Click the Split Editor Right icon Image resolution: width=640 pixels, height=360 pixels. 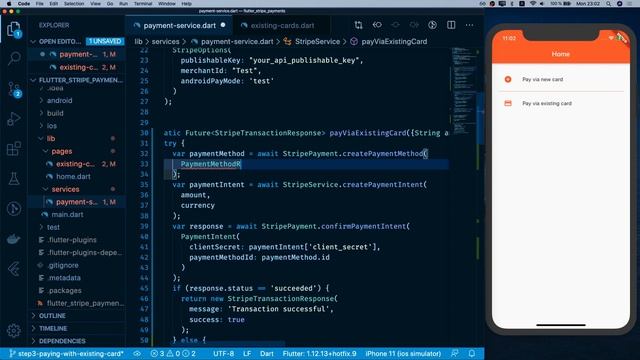click(x=451, y=25)
